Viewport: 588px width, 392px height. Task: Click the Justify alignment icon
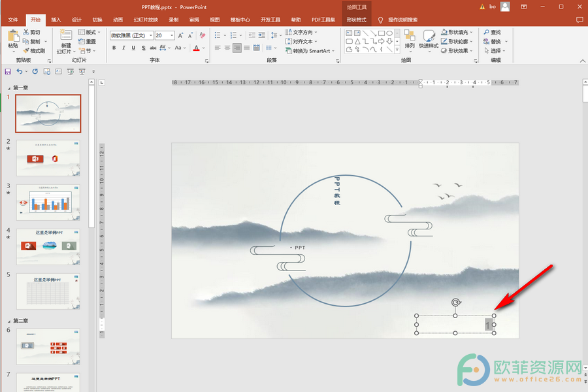pos(246,48)
